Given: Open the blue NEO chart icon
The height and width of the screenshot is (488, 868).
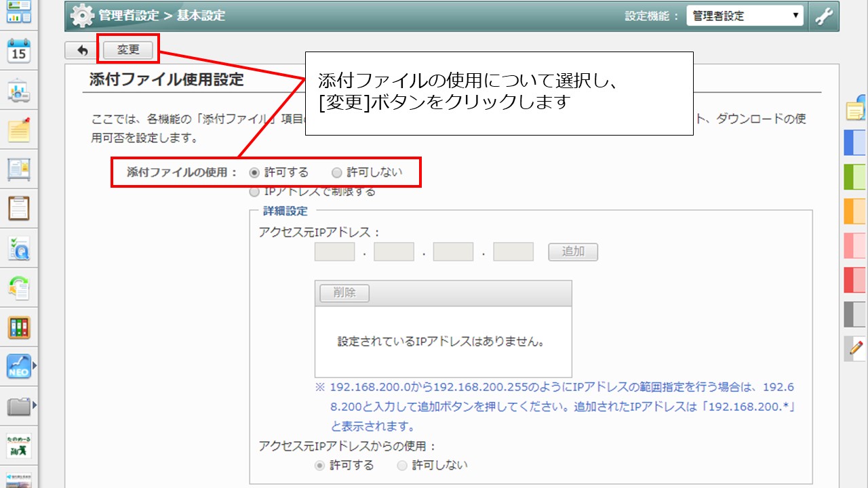Looking at the screenshot, I should click(19, 367).
